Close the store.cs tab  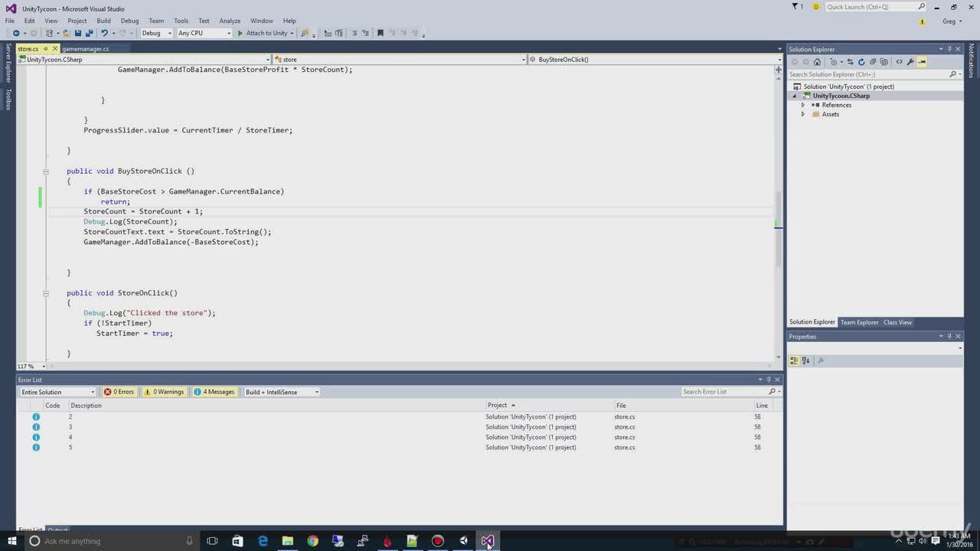click(54, 49)
